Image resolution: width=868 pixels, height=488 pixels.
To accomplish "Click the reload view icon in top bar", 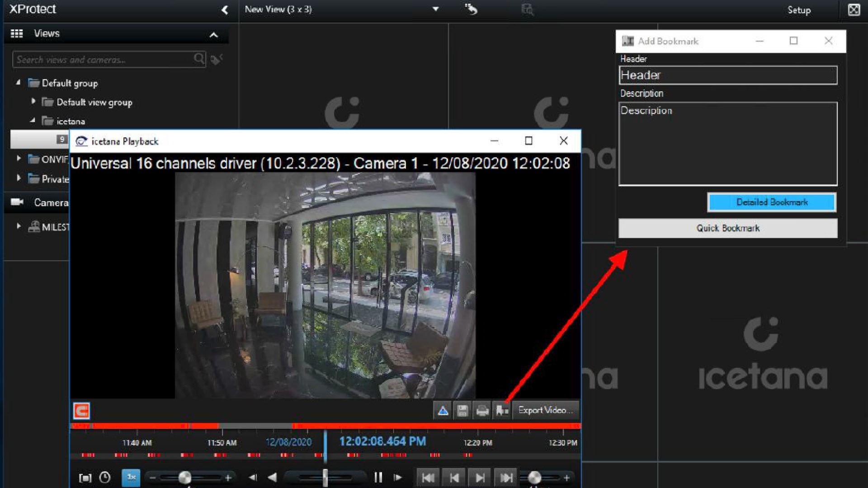I will tap(471, 9).
